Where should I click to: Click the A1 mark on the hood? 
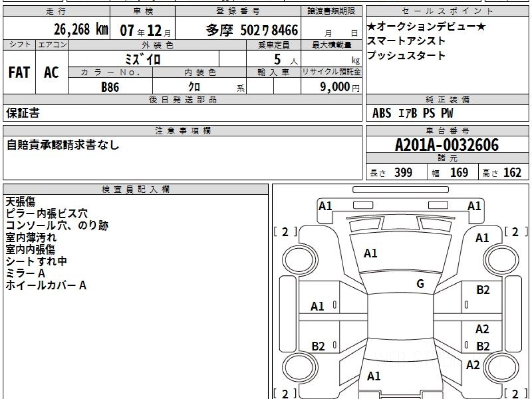pyautogui.click(x=371, y=254)
